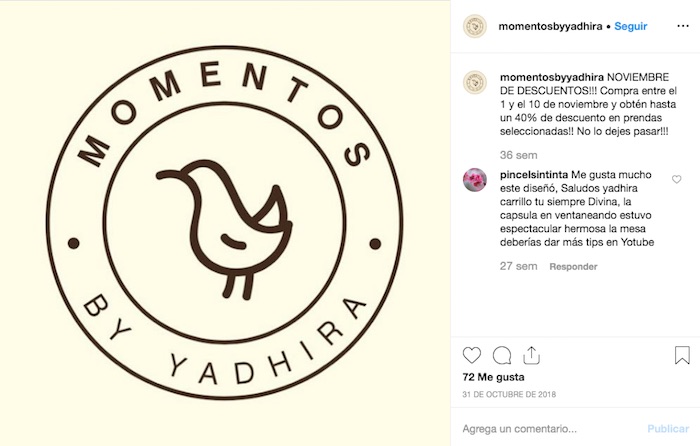The height and width of the screenshot is (446, 700).
Task: Open the 27 sem comment timestamp
Action: click(x=518, y=266)
